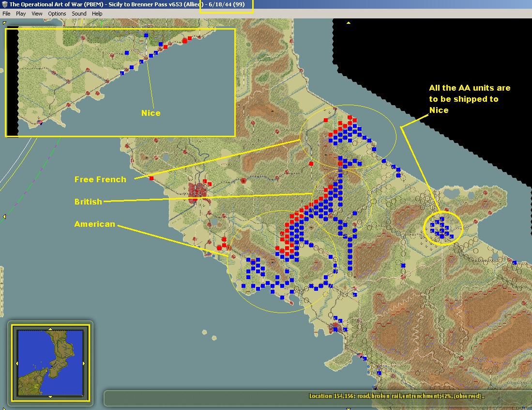Click the Location 154,156 status bar text

point(396,396)
